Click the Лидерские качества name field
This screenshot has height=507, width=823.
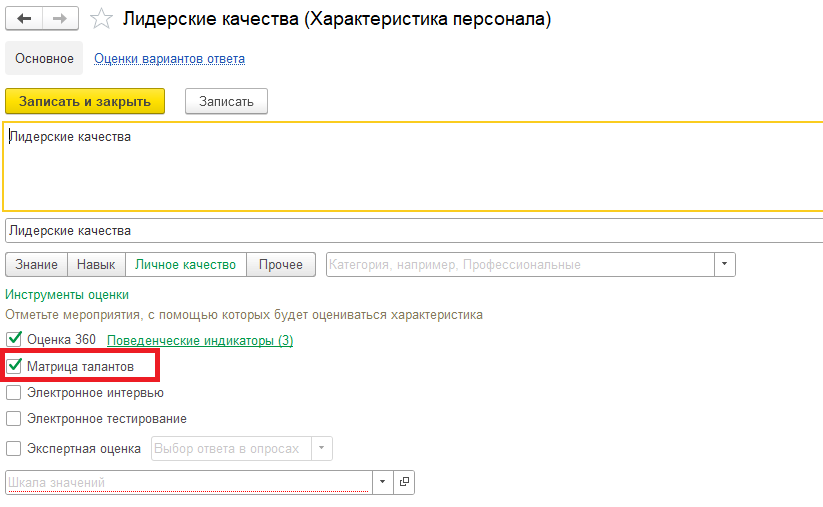coord(400,230)
